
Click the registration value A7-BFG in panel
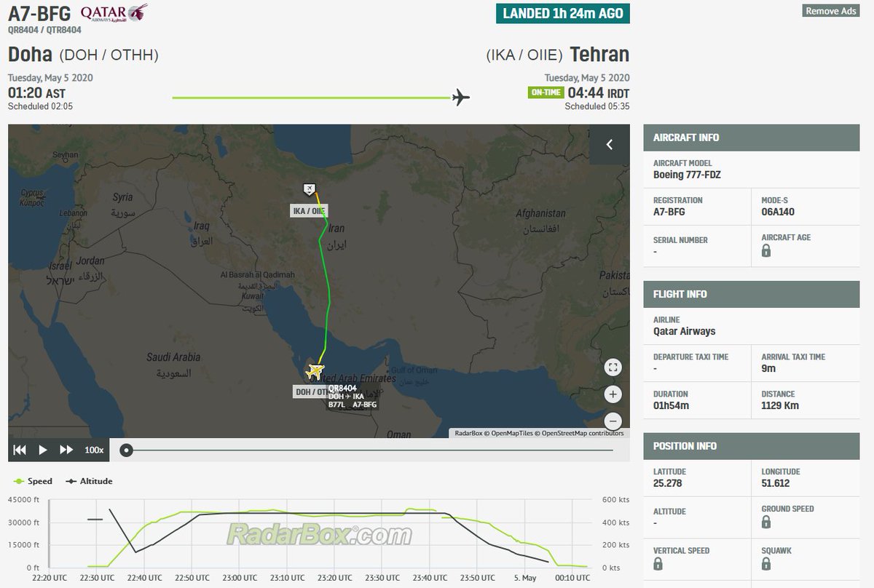[x=669, y=212]
